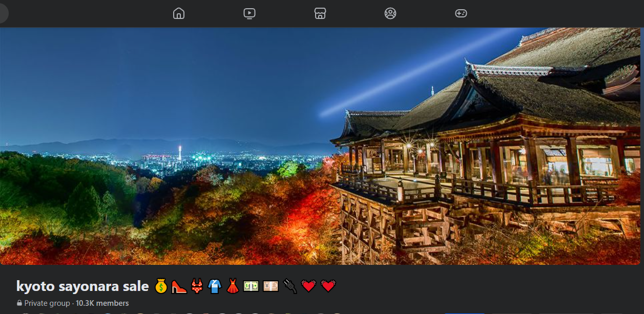
Task: Click the partially visible search field at top-left
Action: point(3,13)
